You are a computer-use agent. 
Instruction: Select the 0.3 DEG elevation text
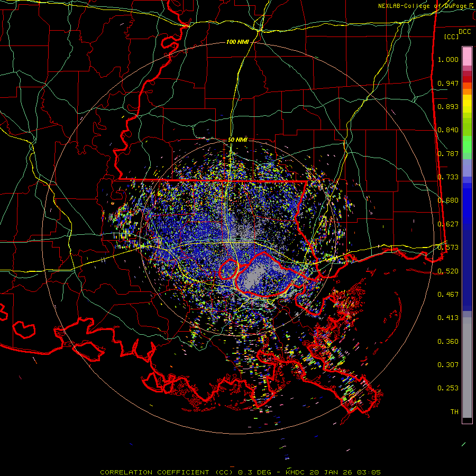[254, 472]
